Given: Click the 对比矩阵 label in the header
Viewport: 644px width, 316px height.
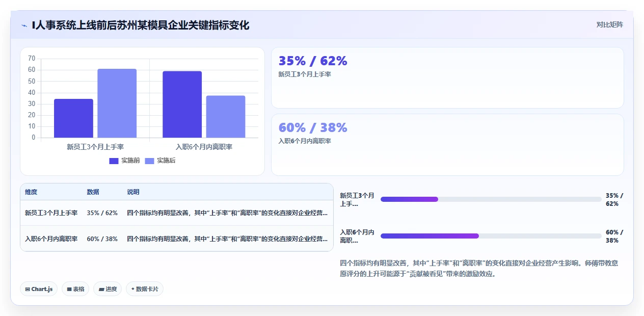Looking at the screenshot, I should point(609,24).
